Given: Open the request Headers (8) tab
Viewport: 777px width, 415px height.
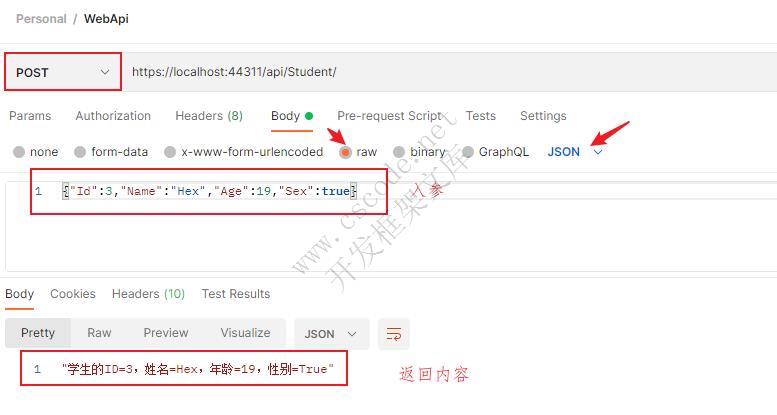Looking at the screenshot, I should click(209, 116).
